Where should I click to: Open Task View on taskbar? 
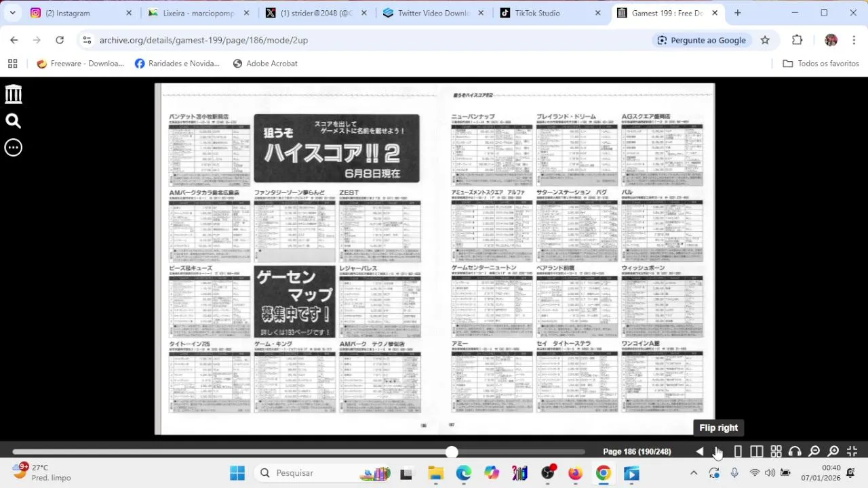tap(406, 473)
